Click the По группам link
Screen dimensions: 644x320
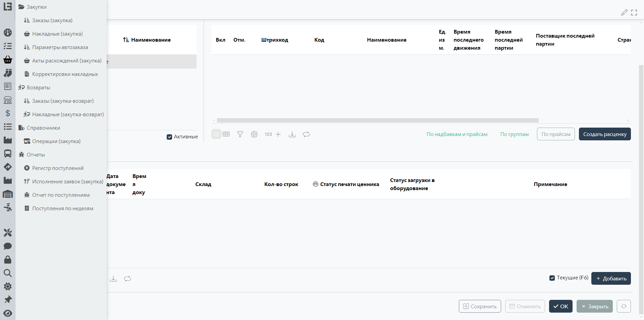(514, 134)
